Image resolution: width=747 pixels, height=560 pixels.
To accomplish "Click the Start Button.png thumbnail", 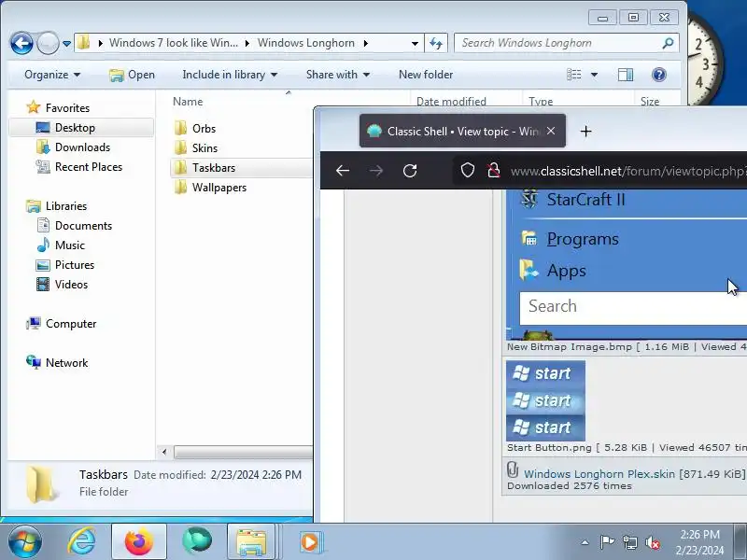I will 545,401.
